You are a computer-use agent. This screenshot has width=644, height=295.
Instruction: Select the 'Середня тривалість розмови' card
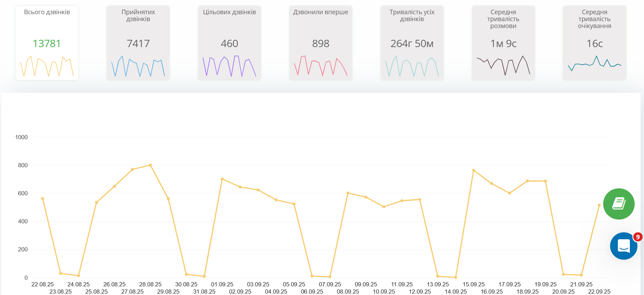coord(503,43)
